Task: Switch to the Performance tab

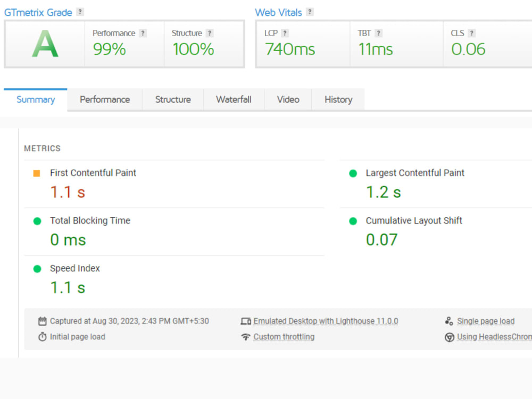Action: pyautogui.click(x=105, y=99)
